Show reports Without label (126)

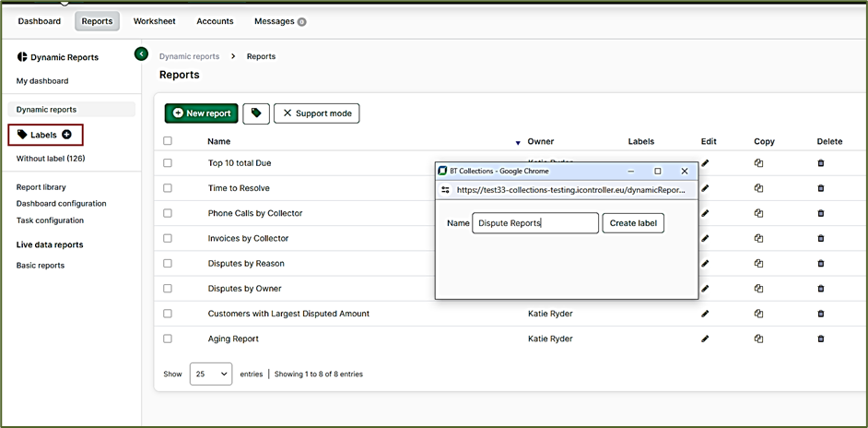tap(51, 159)
